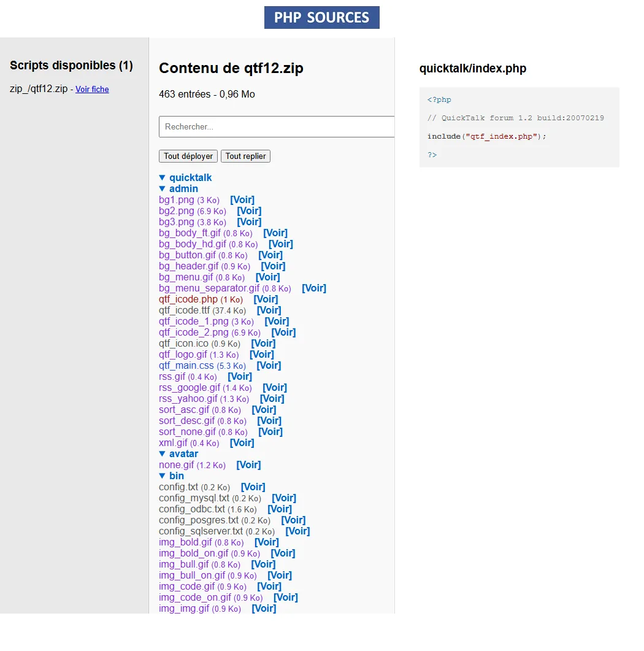The width and height of the screenshot is (644, 651).
Task: Select the qtf_icode.ttf file entry
Action: tap(184, 310)
